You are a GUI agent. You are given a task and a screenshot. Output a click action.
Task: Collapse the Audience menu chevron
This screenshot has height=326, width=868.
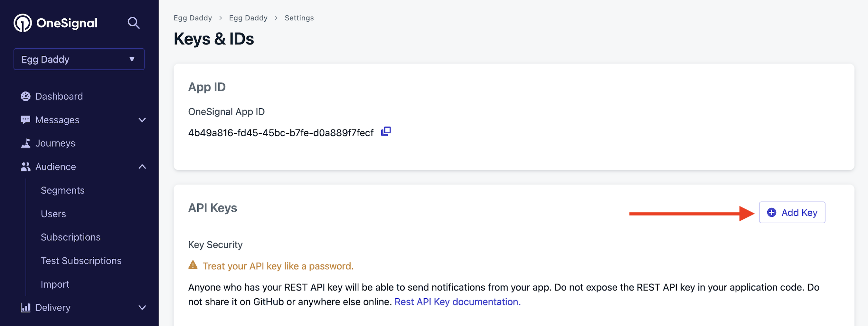(142, 167)
